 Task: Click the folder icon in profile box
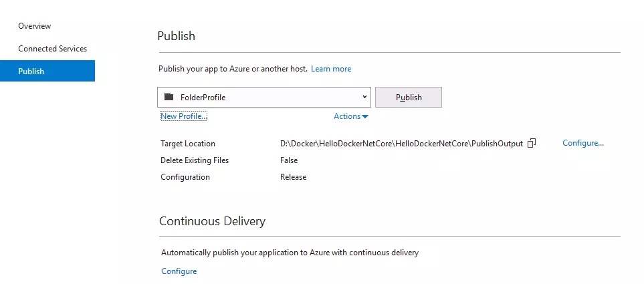[x=169, y=97]
